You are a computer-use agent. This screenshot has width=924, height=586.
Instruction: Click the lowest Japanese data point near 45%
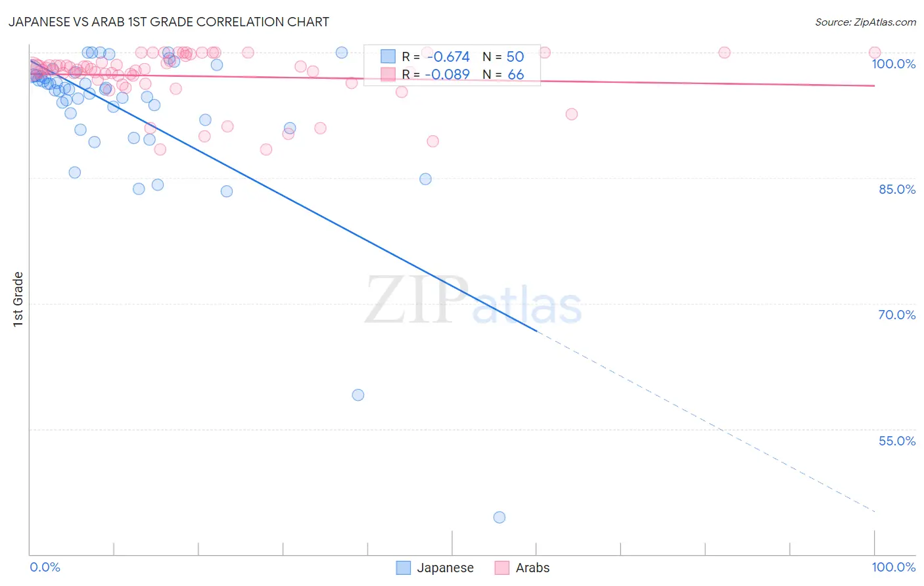coord(499,517)
